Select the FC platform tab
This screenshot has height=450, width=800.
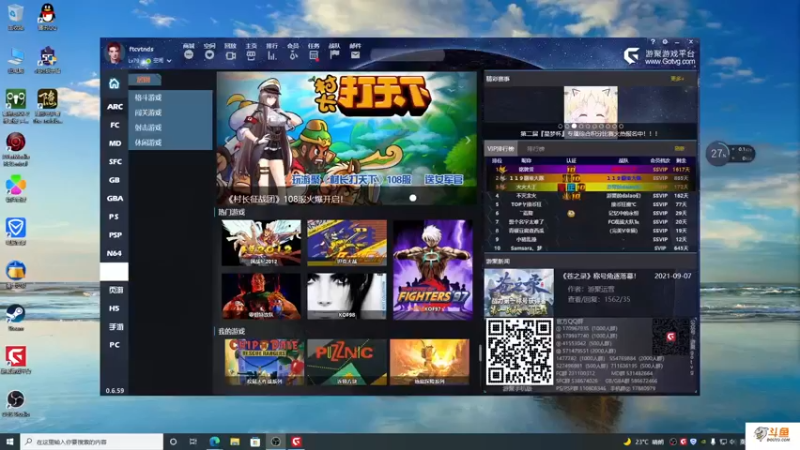click(x=114, y=125)
